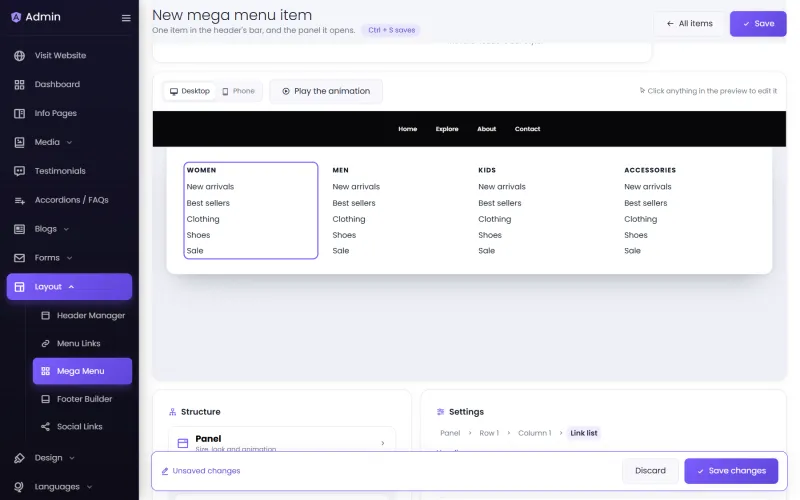This screenshot has height=500, width=800.
Task: Click Clothing link under WOMEN
Action: pyautogui.click(x=203, y=219)
